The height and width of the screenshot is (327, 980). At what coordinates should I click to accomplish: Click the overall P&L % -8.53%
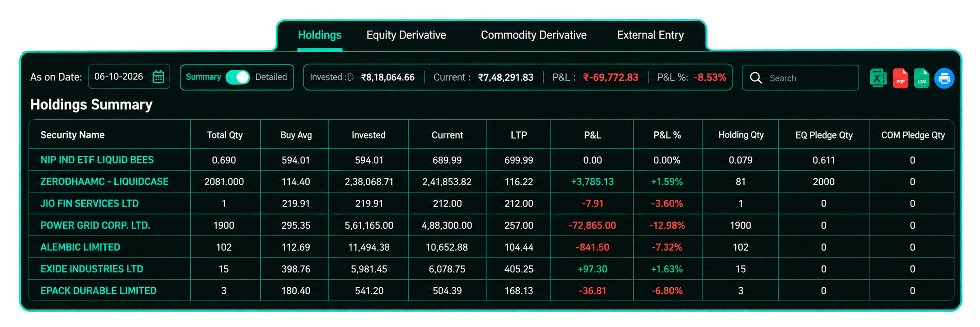pyautogui.click(x=710, y=77)
